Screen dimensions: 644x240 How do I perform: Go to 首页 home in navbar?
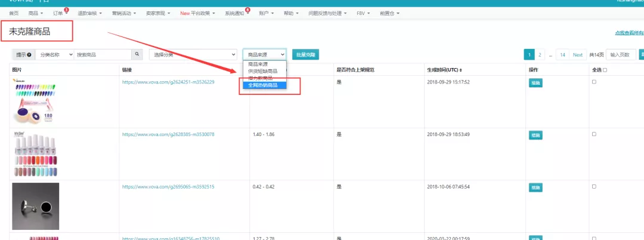(x=14, y=13)
